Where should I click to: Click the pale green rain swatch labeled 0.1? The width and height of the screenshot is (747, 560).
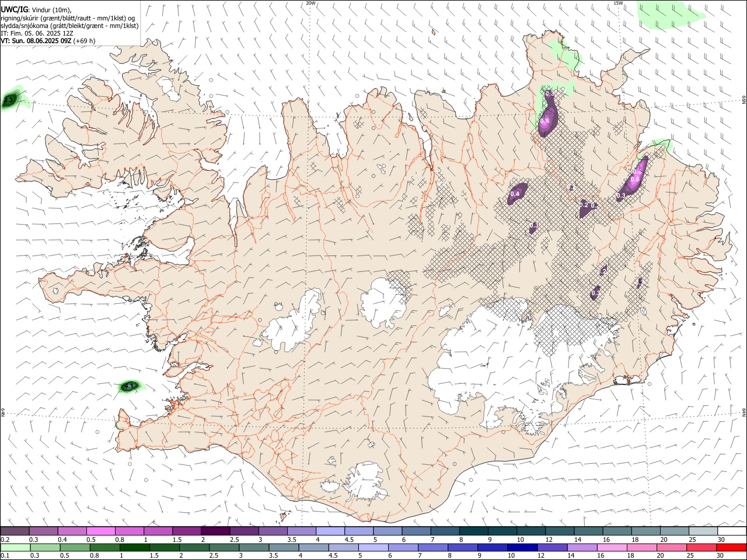(15, 548)
